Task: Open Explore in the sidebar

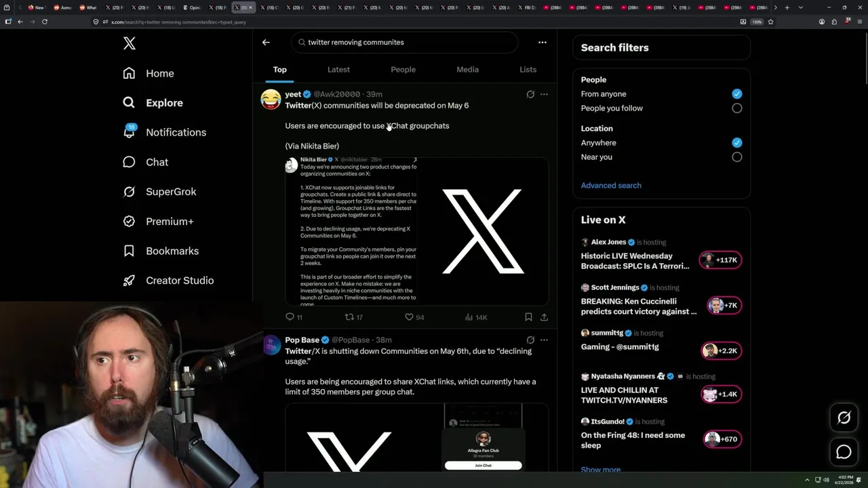Action: [153, 103]
